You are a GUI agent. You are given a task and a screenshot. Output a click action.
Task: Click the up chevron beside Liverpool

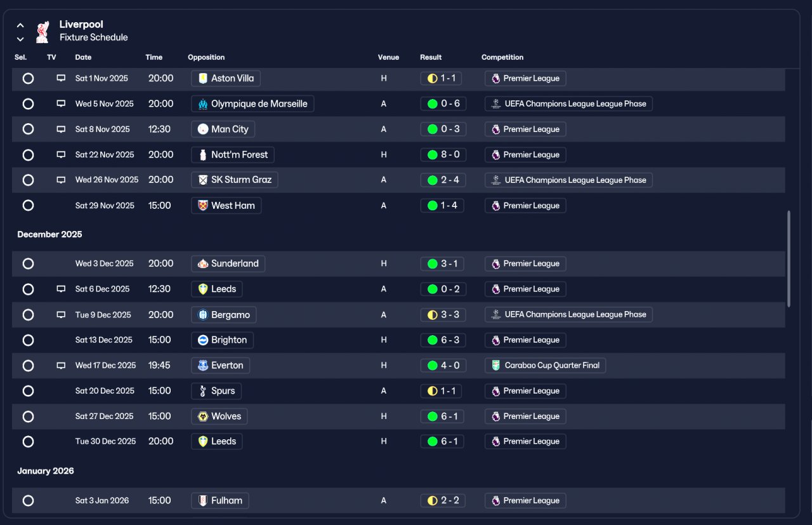[20, 25]
